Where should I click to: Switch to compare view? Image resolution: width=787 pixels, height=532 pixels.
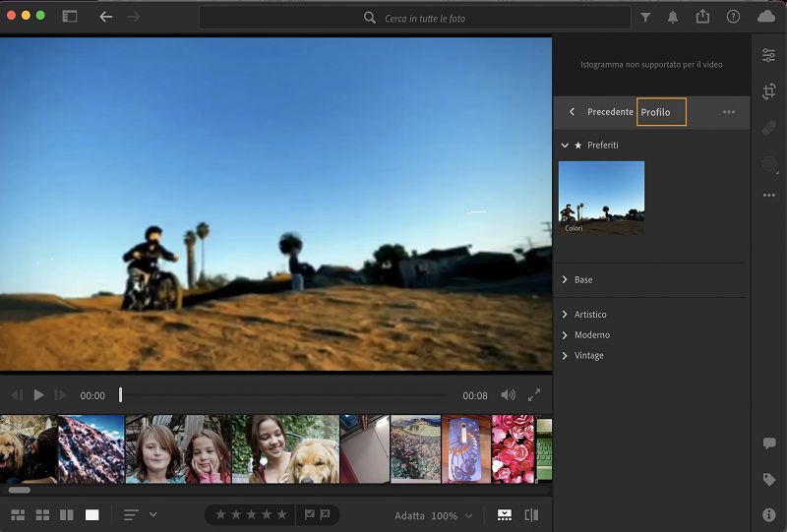point(67,515)
